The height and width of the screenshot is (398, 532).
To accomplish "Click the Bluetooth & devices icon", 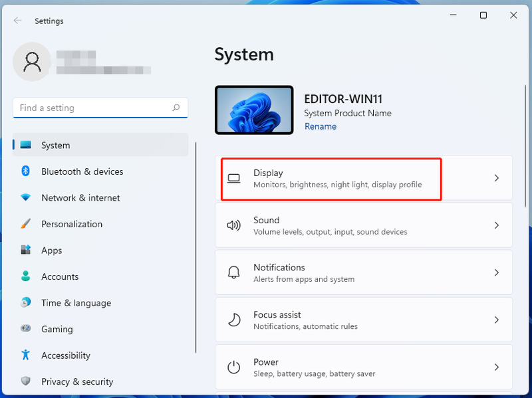I will pyautogui.click(x=25, y=171).
